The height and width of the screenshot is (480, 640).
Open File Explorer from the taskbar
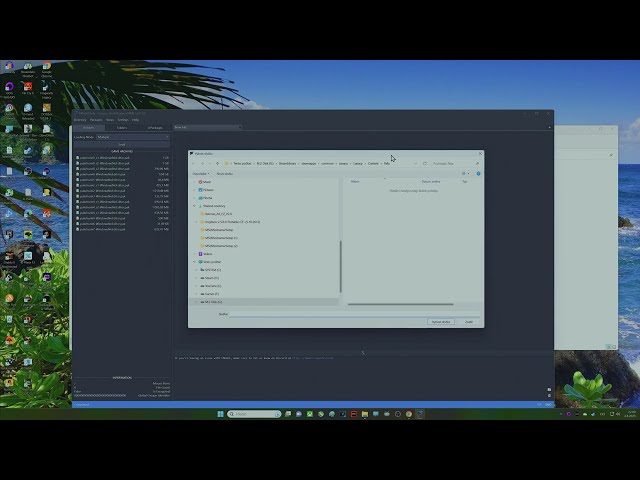pos(365,414)
